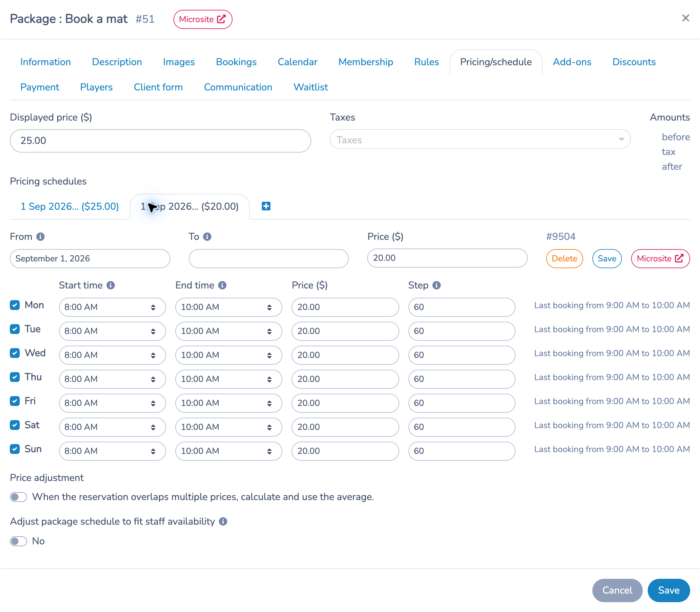Close the package dialog with X
Image resolution: width=700 pixels, height=612 pixels.
(x=685, y=18)
